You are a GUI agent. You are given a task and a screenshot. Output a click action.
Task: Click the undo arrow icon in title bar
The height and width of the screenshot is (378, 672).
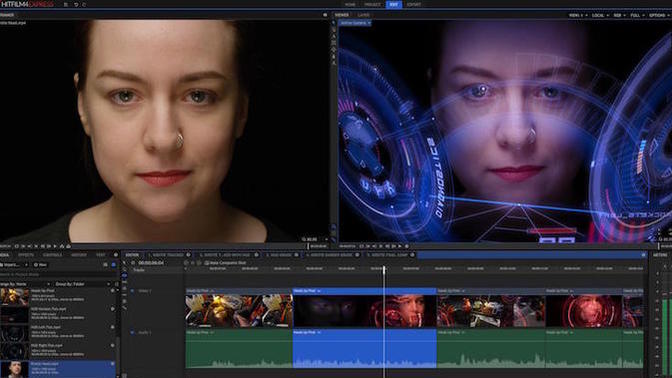(76, 4)
